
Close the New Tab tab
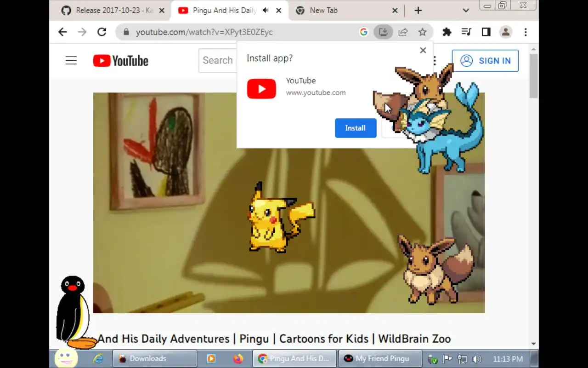(395, 11)
